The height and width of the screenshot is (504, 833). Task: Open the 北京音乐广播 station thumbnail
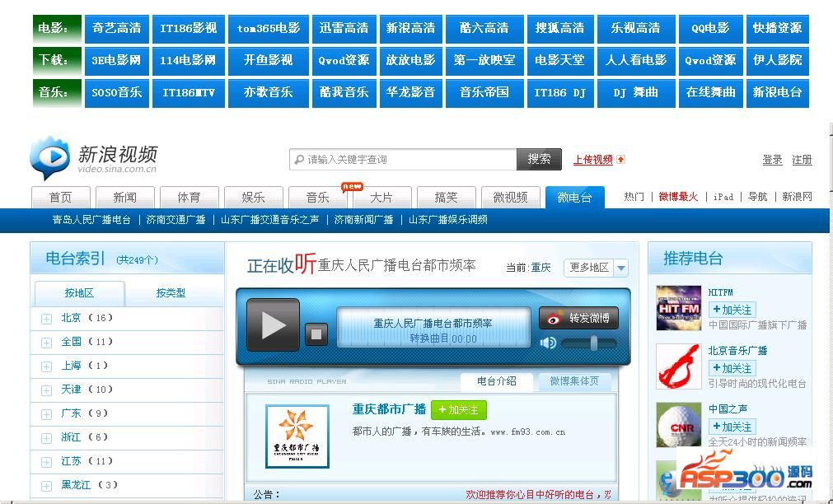pos(678,366)
